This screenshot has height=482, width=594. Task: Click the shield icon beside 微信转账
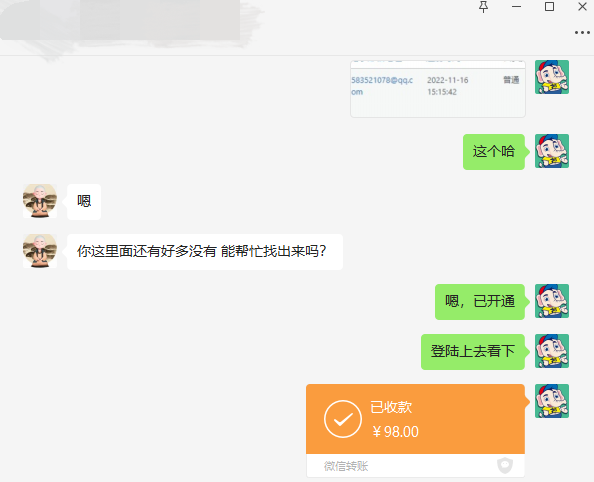pos(505,465)
